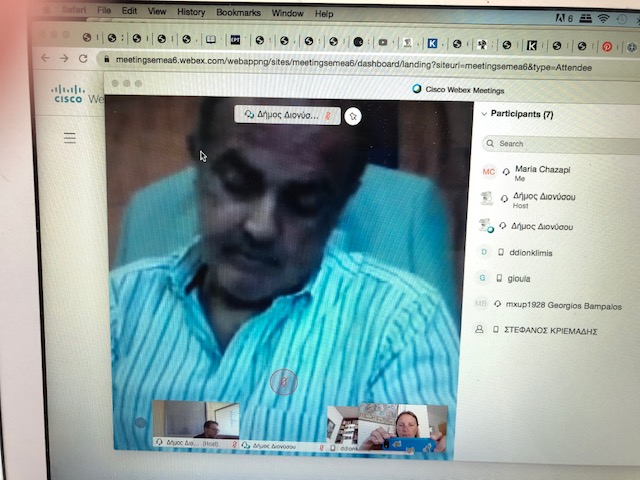
Task: Click the phone icon beside gioula
Action: [x=499, y=278]
